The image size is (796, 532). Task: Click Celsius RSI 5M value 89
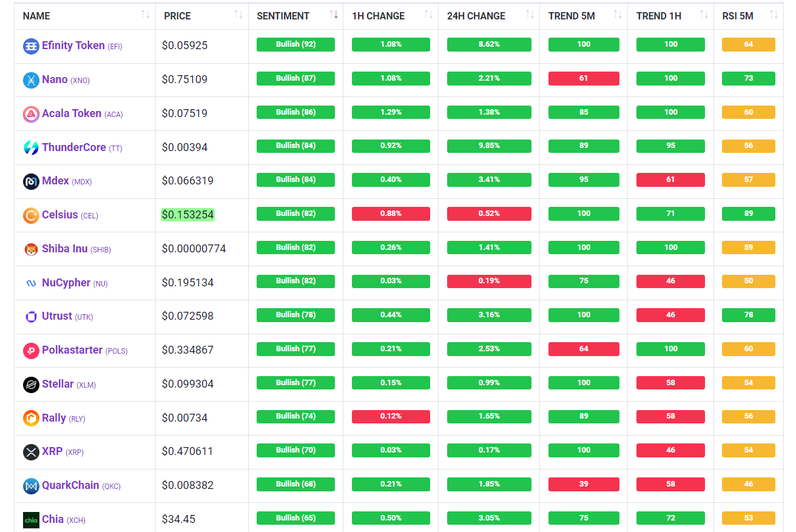[749, 214]
